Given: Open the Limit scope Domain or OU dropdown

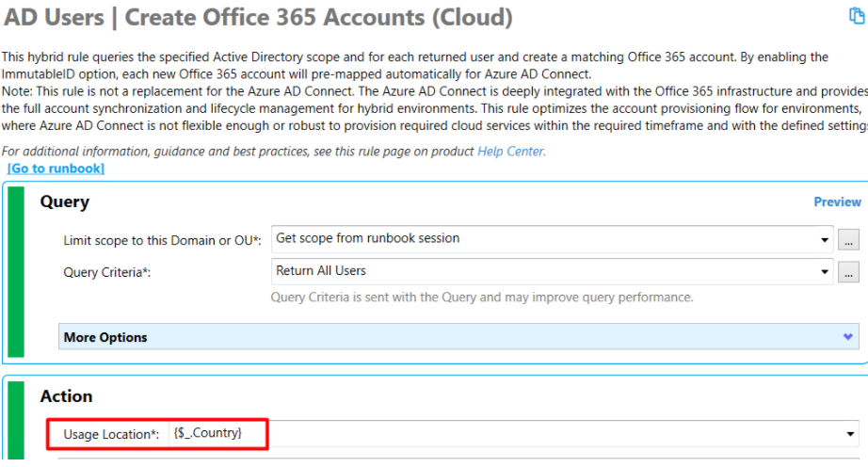Looking at the screenshot, I should [x=825, y=239].
